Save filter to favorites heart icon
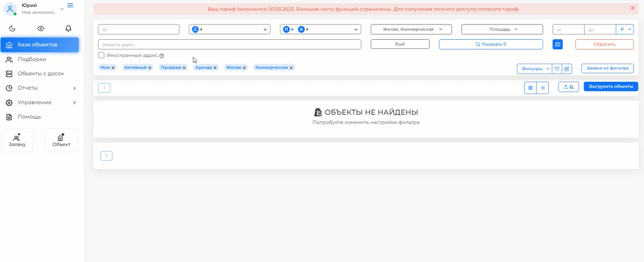The width and height of the screenshot is (644, 262). 557,69
